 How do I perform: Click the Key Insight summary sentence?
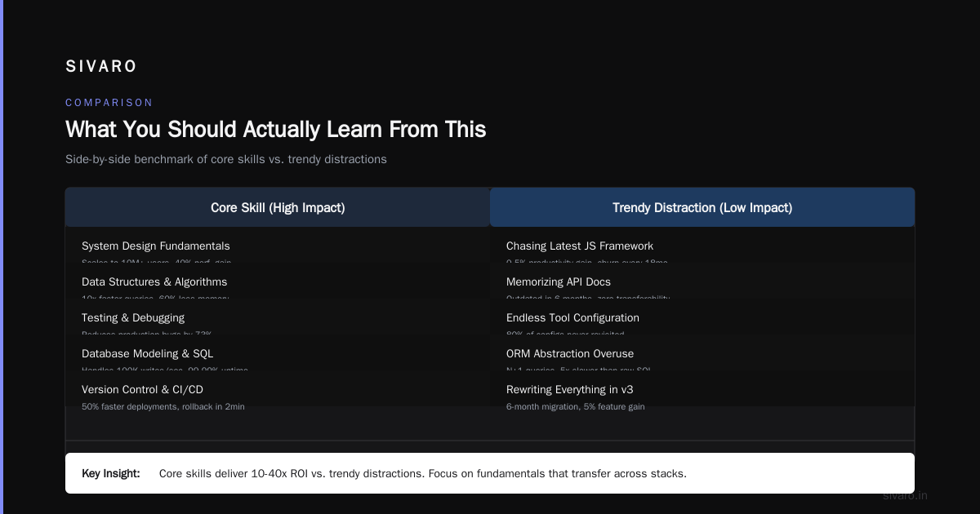[423, 473]
